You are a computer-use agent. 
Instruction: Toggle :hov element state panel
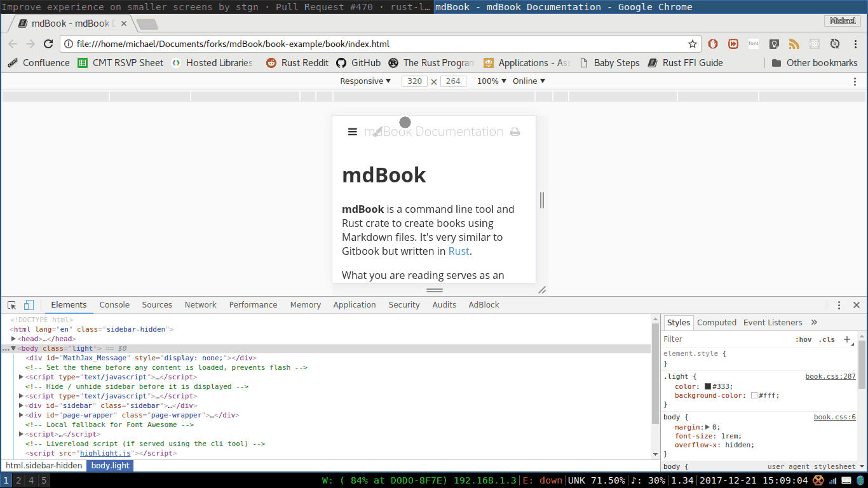pos(804,339)
